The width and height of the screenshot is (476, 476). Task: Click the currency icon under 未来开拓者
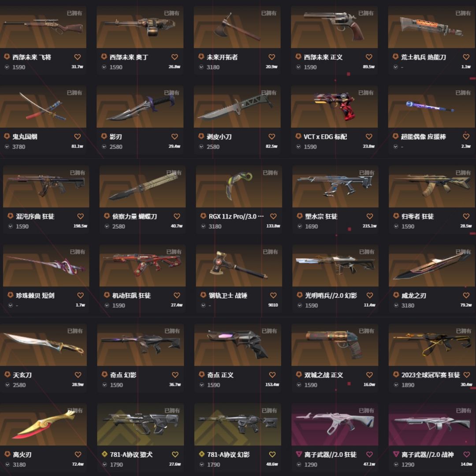pyautogui.click(x=201, y=67)
